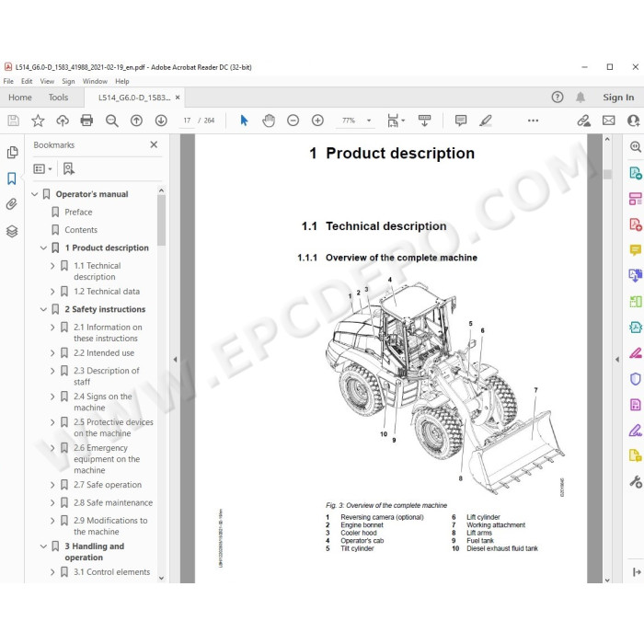Click document scrollbar down arrow
The height and width of the screenshot is (644, 644).
coord(607,580)
